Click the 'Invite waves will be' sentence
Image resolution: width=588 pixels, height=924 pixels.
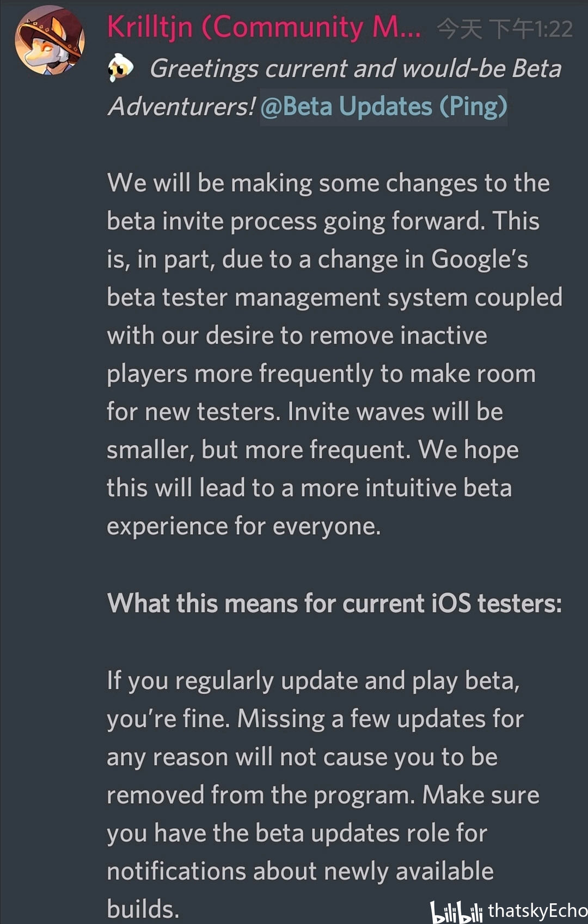395,412
